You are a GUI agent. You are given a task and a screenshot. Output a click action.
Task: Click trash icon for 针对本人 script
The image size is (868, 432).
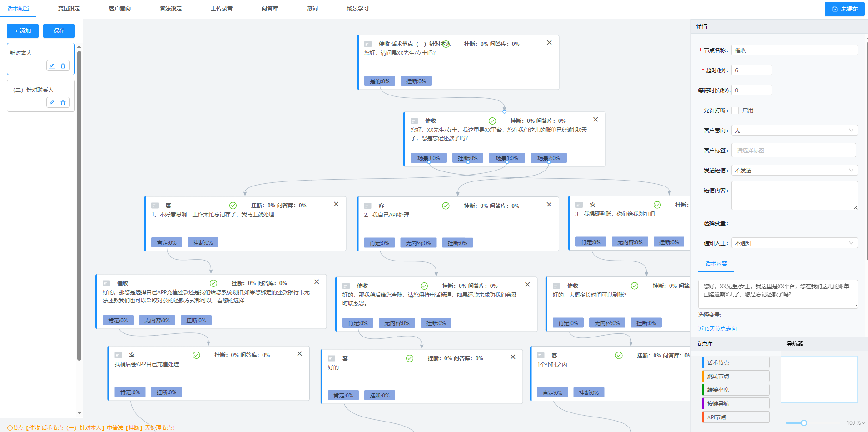click(63, 66)
